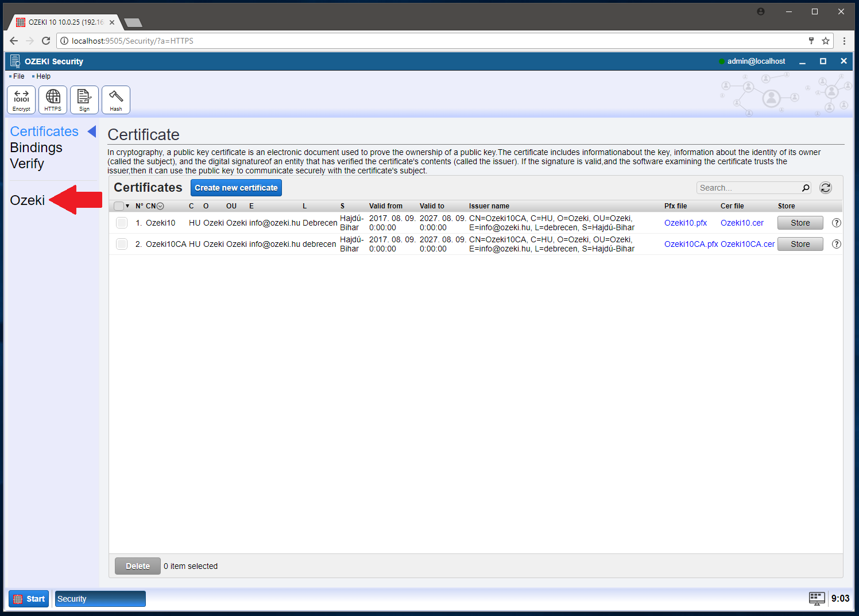
Task: Open a new browser tab
Action: (x=133, y=23)
